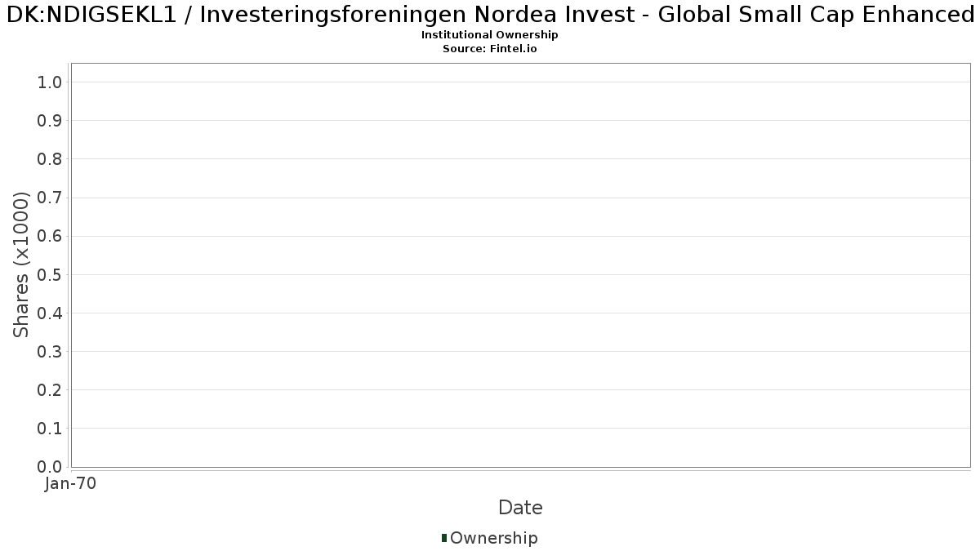The image size is (980, 551).
Task: Click the Date axis title
Action: [x=520, y=508]
